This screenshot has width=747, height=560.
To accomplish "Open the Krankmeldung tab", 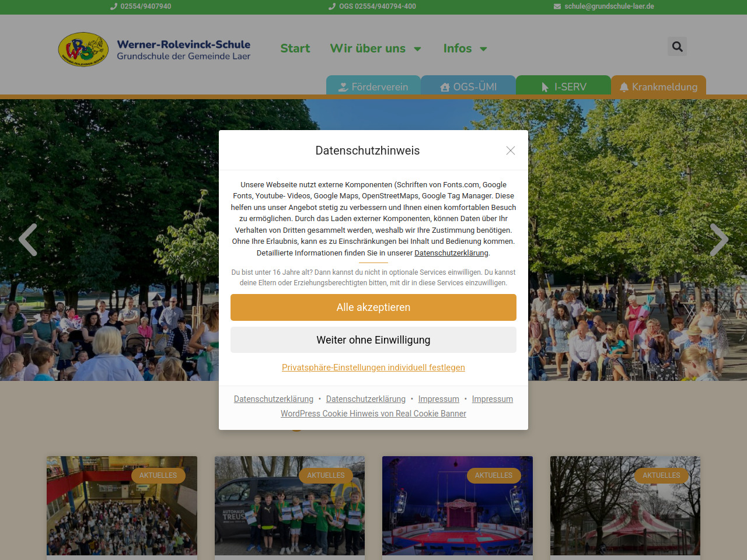I will tap(658, 86).
